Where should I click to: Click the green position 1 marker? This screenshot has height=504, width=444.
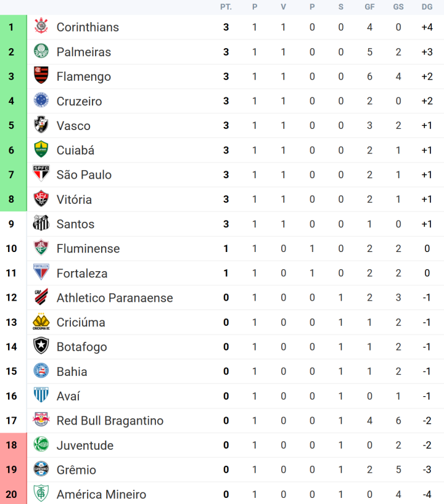tap(11, 27)
